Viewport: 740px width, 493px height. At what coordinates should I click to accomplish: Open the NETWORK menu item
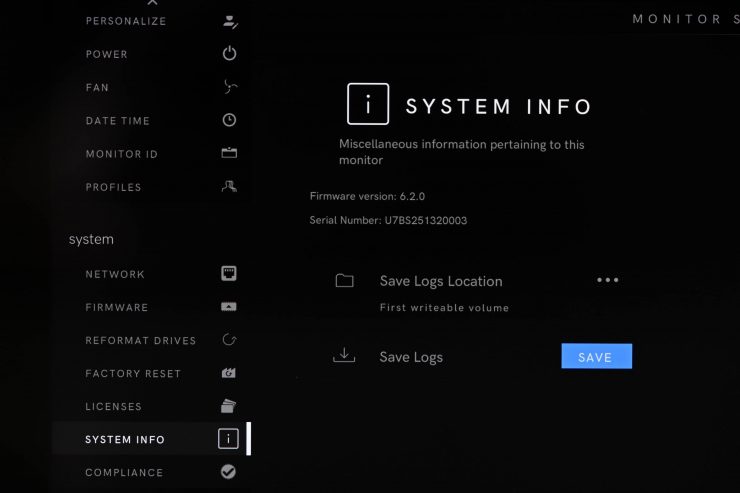[115, 274]
